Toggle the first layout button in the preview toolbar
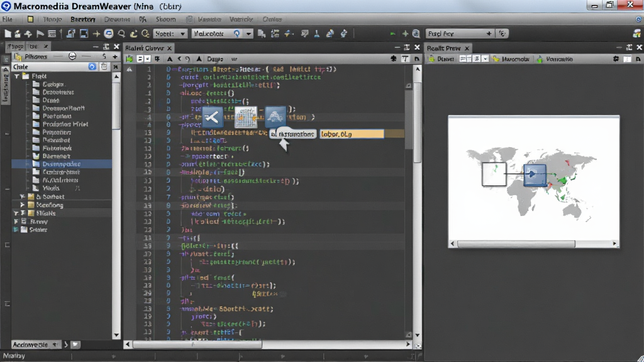The height and width of the screenshot is (362, 644). coord(463,59)
